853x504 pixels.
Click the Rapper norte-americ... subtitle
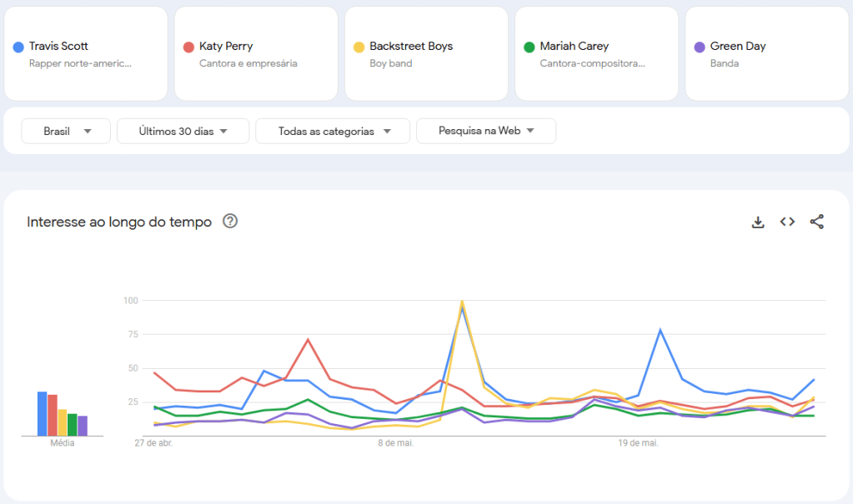point(81,63)
